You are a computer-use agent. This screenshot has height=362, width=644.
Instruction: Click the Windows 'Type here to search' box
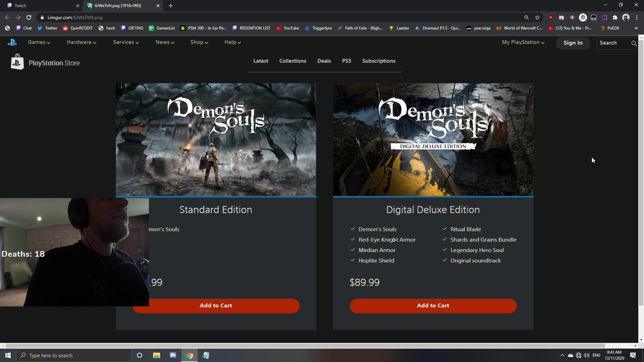[x=74, y=355]
